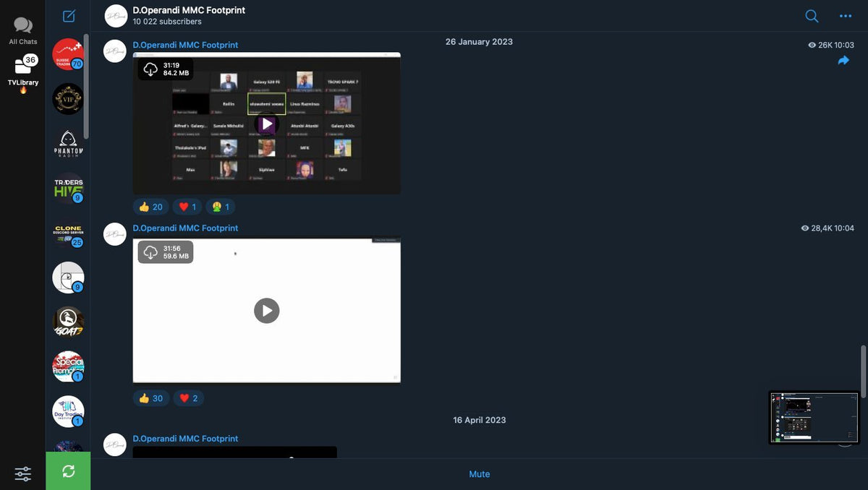Click the message list vertical scrollbar
Screen dimensions: 868x490
(862, 370)
